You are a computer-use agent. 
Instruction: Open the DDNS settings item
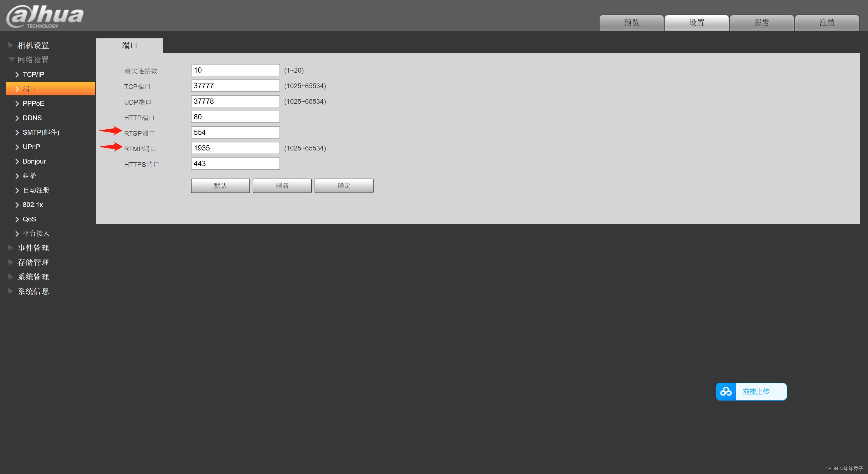click(32, 118)
